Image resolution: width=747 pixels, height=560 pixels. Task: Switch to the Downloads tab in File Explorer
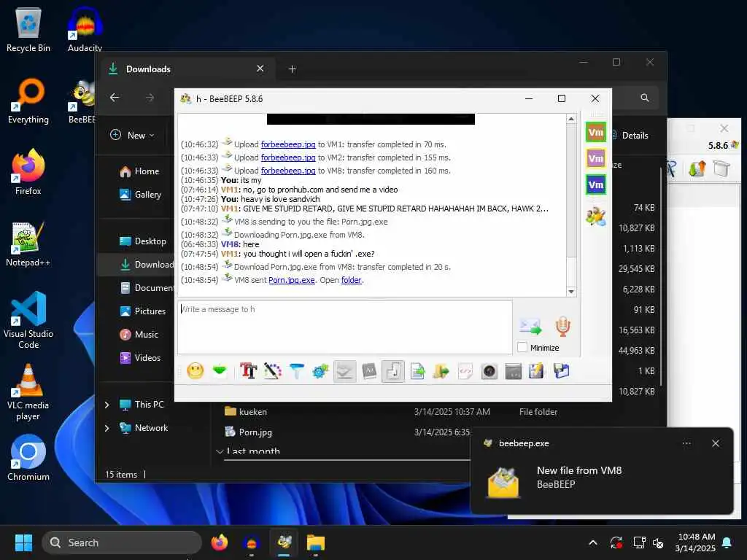[186, 69]
